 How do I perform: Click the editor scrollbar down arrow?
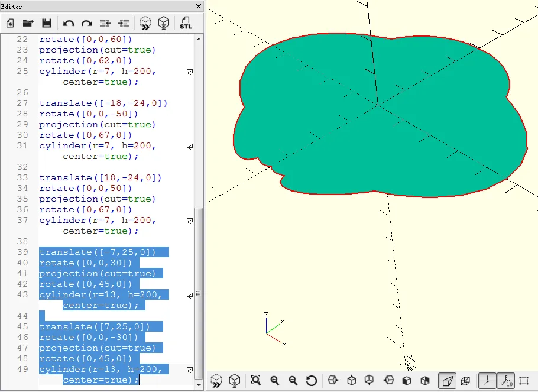tap(199, 386)
